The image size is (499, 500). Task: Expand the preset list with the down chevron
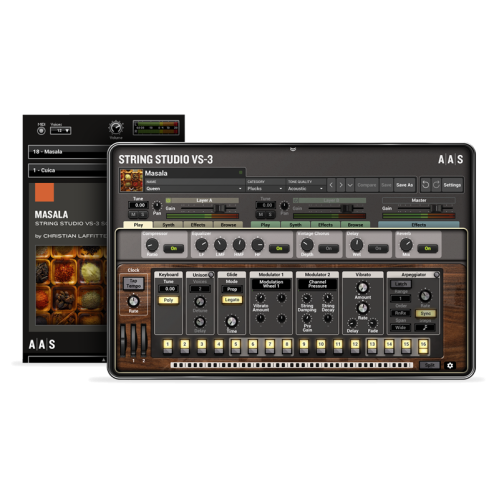click(x=350, y=185)
